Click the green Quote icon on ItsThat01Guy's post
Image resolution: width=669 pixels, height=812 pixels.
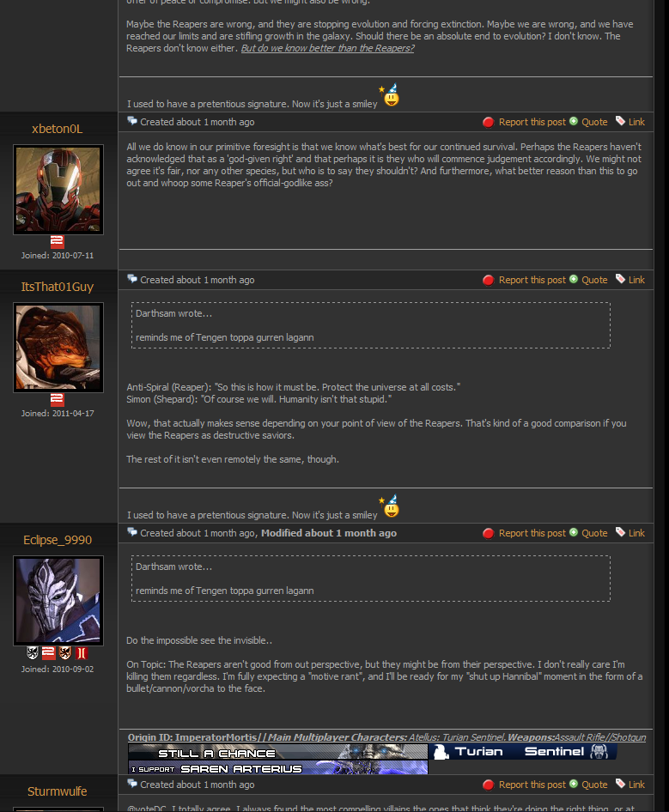[x=574, y=279]
